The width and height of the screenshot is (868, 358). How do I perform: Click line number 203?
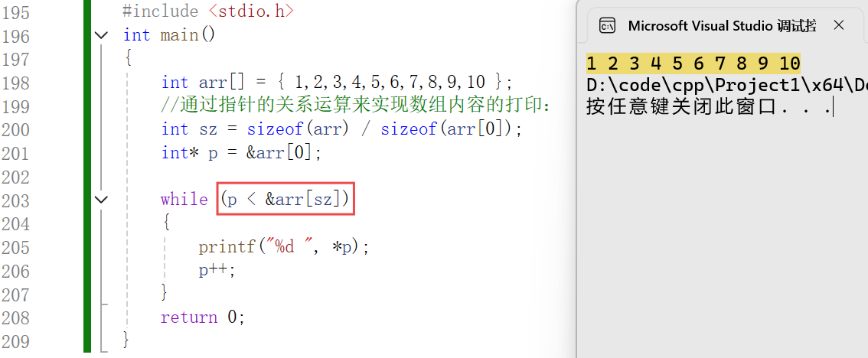(x=15, y=200)
